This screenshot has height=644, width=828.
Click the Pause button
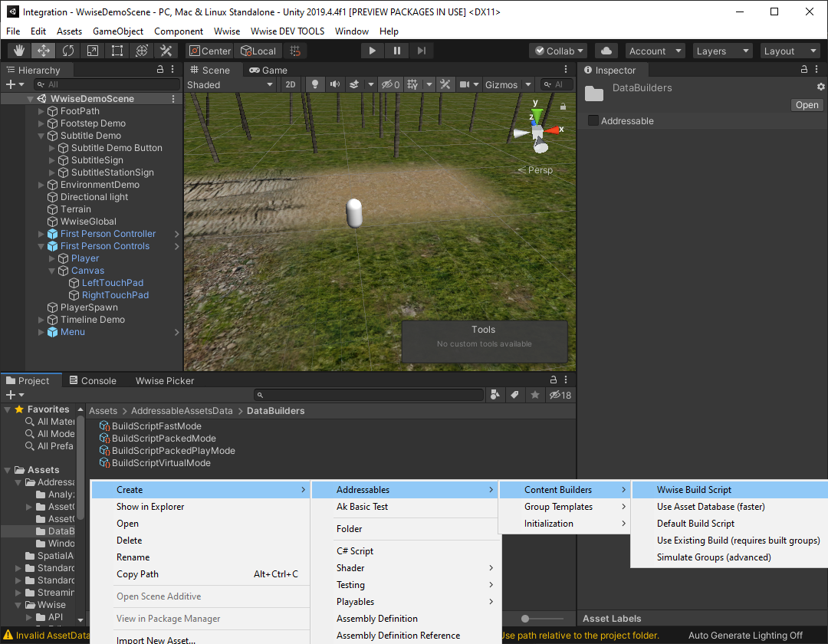tap(396, 51)
